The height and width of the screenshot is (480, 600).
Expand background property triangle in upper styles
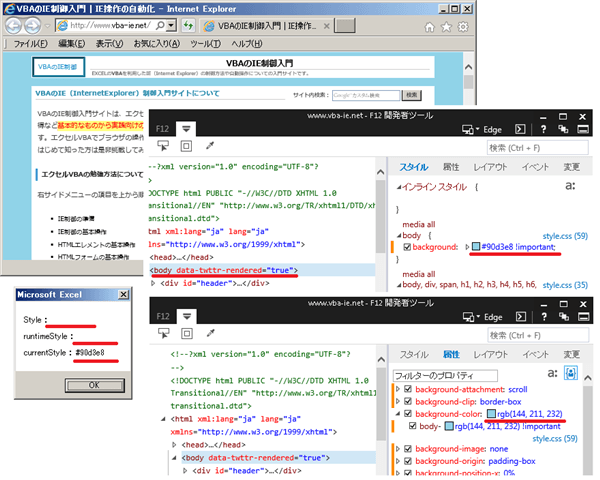coord(467,247)
